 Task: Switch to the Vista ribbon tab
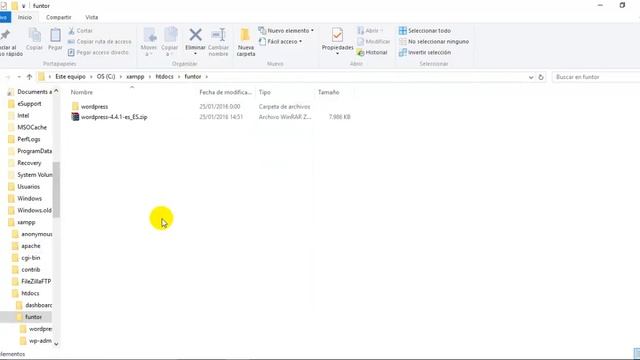pos(91,17)
